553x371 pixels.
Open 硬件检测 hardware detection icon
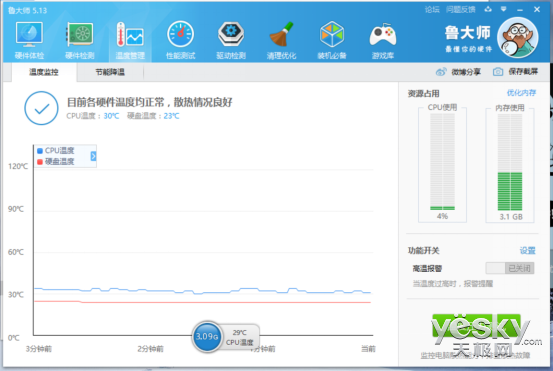coord(80,40)
